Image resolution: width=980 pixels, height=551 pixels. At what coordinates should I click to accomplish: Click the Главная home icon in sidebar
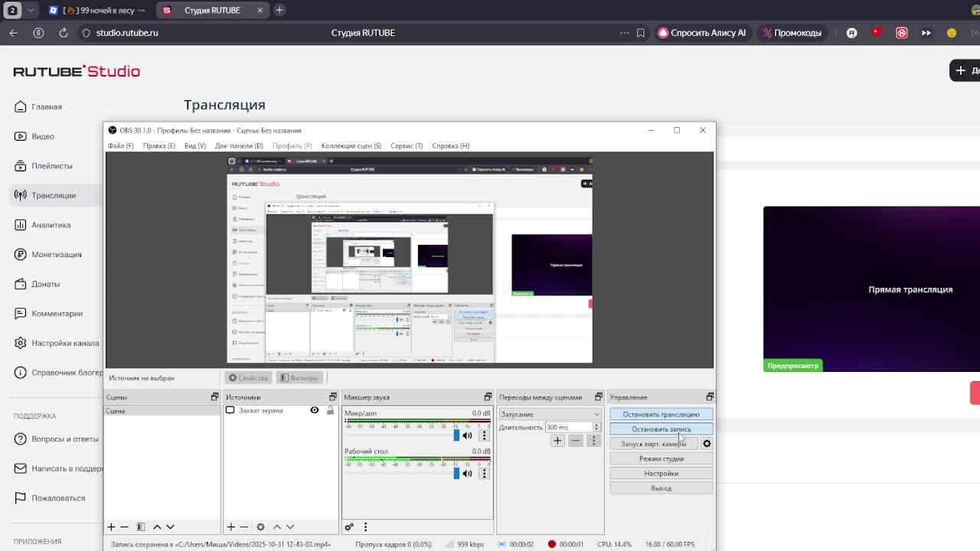pyautogui.click(x=21, y=106)
